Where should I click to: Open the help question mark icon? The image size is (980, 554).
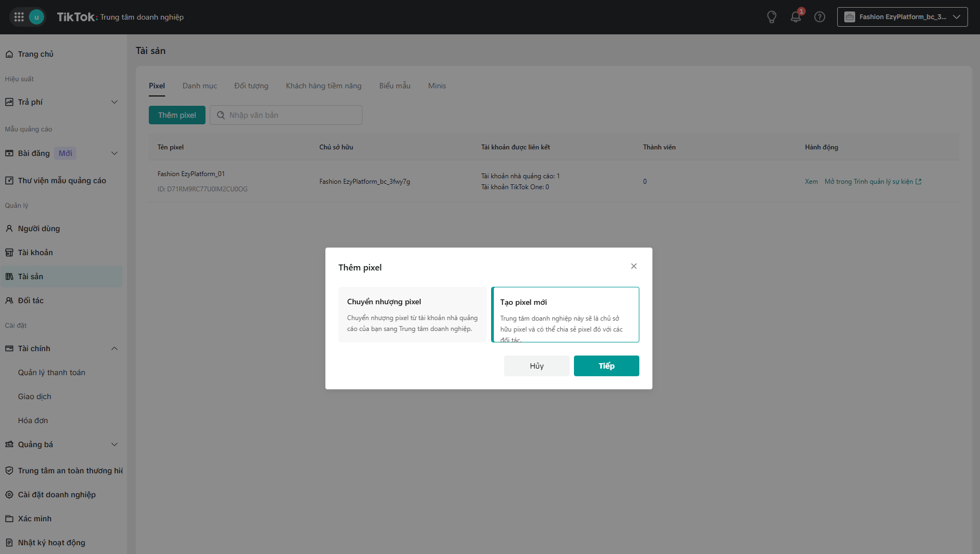[x=820, y=17]
